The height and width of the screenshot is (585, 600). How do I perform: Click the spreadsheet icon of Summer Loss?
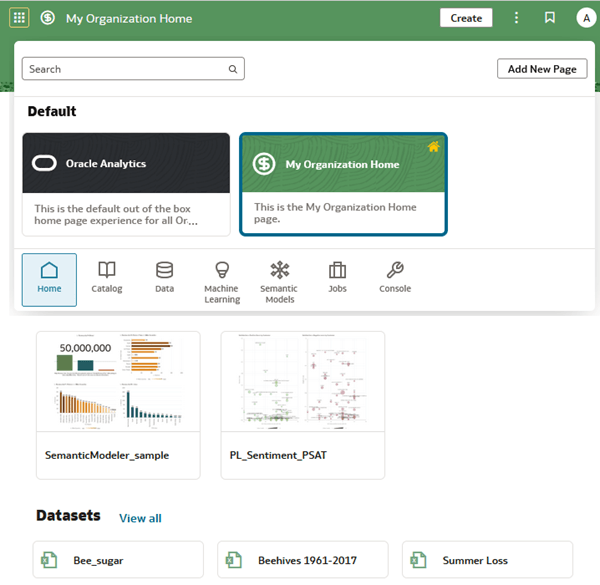click(x=418, y=560)
